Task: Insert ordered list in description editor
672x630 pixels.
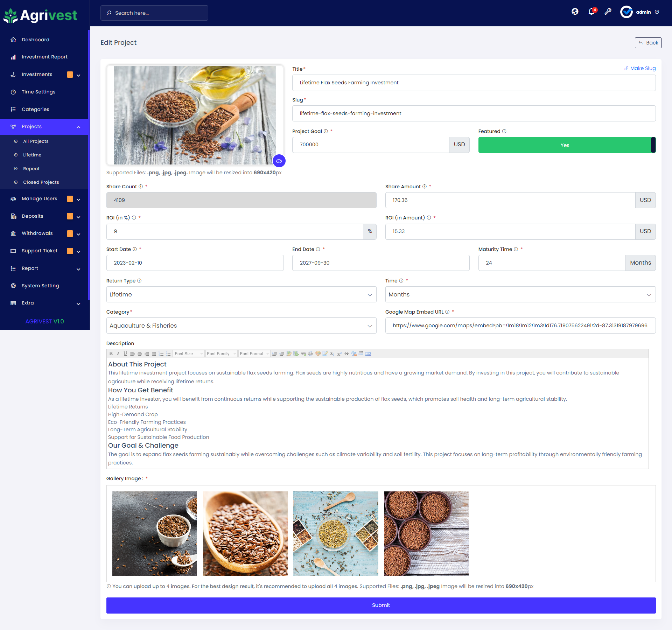Action: click(x=161, y=353)
